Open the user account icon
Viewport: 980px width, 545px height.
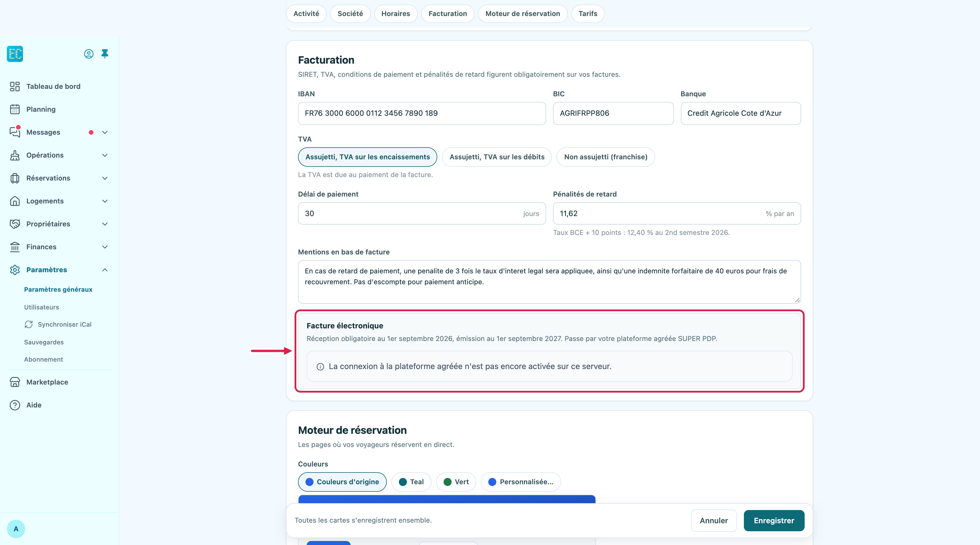pyautogui.click(x=89, y=54)
